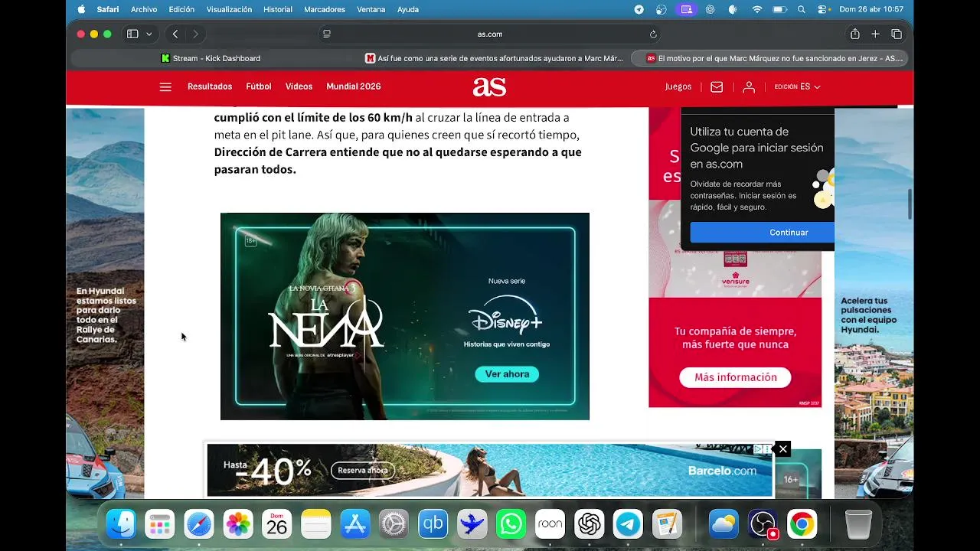Click the page vertical scrollbar thumb
Screen dimensions: 980x551
pyautogui.click(x=910, y=204)
